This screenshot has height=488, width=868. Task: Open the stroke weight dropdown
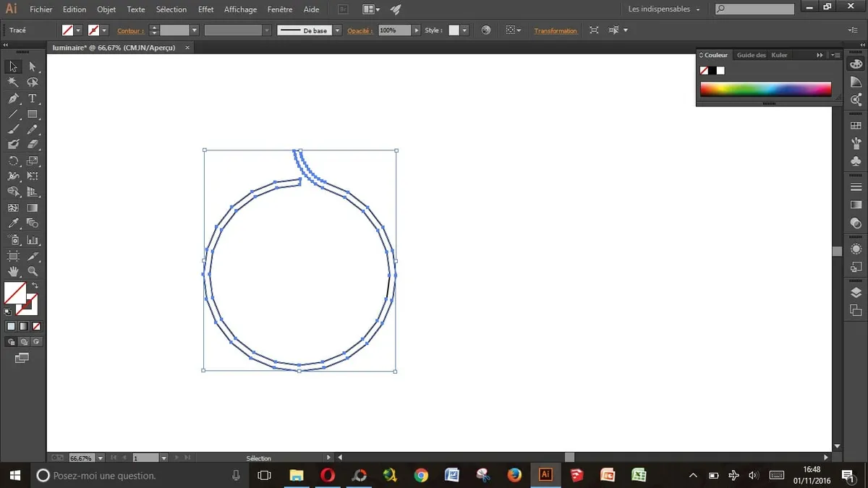pos(195,30)
